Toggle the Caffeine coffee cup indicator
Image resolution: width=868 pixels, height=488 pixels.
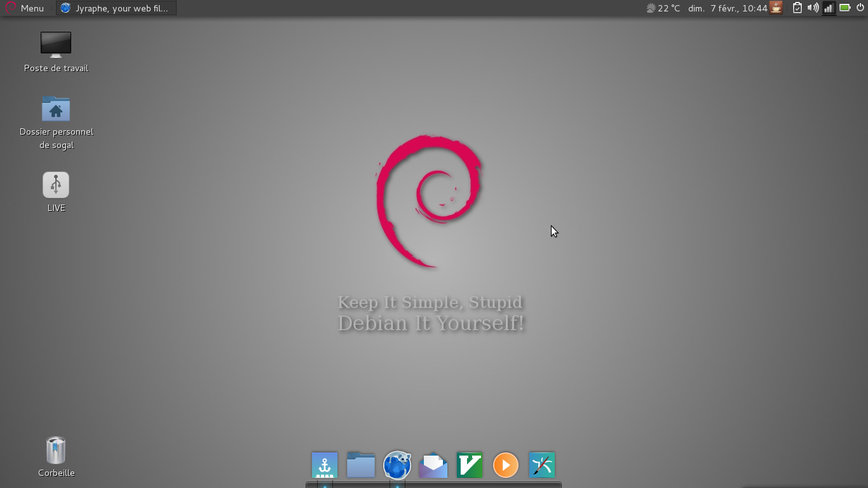tap(776, 8)
